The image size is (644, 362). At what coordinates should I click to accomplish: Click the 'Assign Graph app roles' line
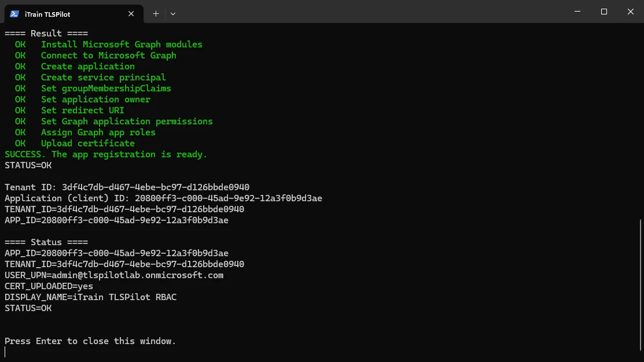98,132
